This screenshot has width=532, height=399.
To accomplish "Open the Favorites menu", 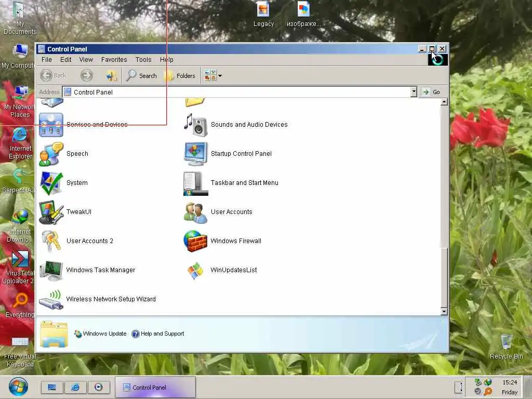I will click(x=114, y=60).
